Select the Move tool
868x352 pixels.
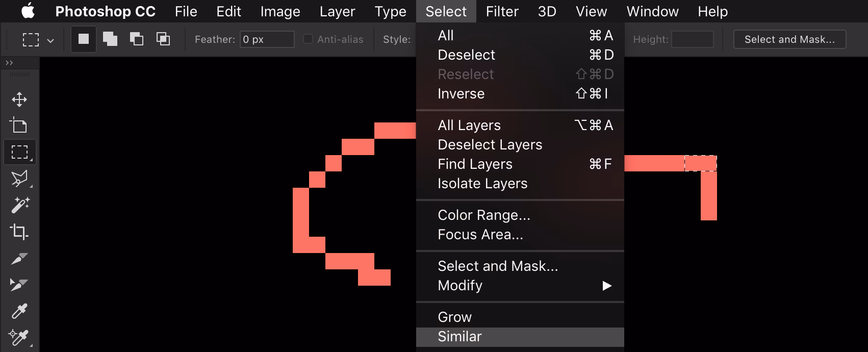[x=19, y=99]
